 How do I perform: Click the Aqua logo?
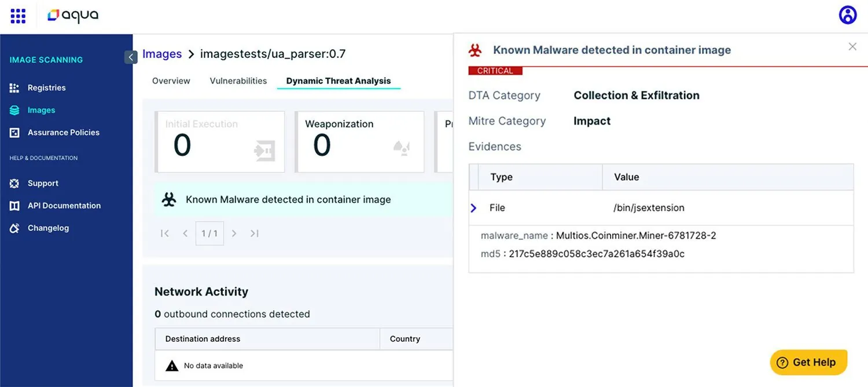(x=73, y=16)
